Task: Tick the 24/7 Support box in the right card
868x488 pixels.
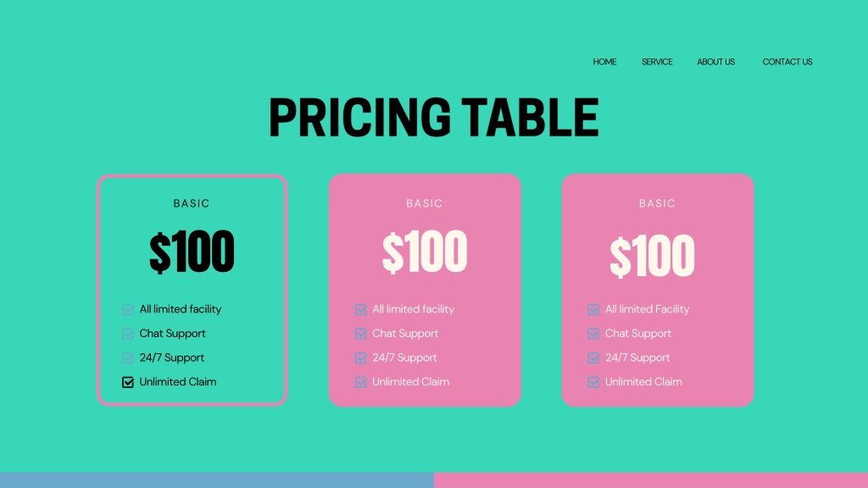Action: pyautogui.click(x=593, y=358)
